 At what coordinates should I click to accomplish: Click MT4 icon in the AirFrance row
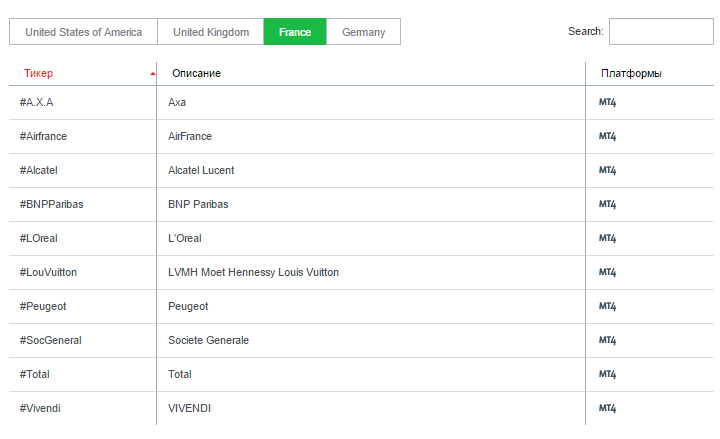coord(607,136)
